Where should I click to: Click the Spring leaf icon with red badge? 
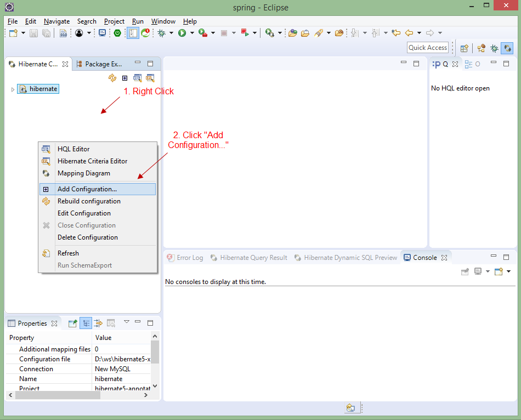click(x=145, y=33)
